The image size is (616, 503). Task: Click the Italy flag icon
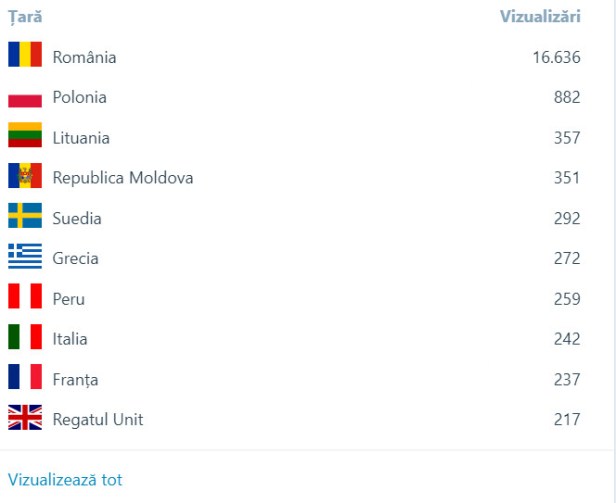tap(25, 338)
